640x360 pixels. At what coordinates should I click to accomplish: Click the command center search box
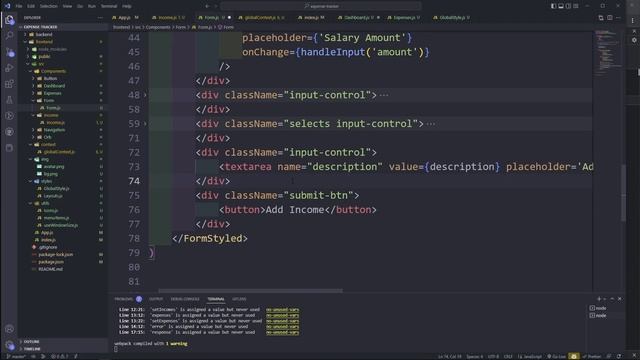(x=320, y=6)
